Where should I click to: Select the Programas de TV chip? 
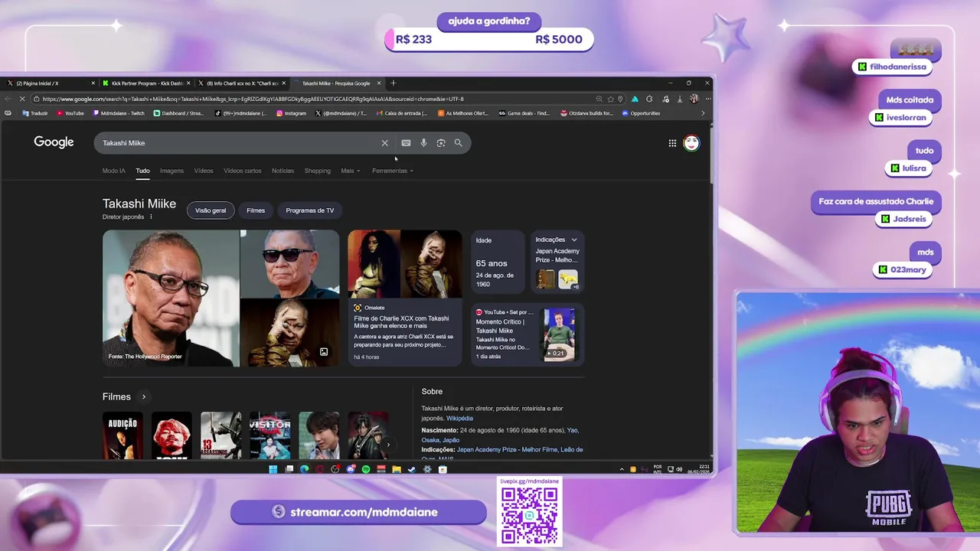[x=309, y=210]
